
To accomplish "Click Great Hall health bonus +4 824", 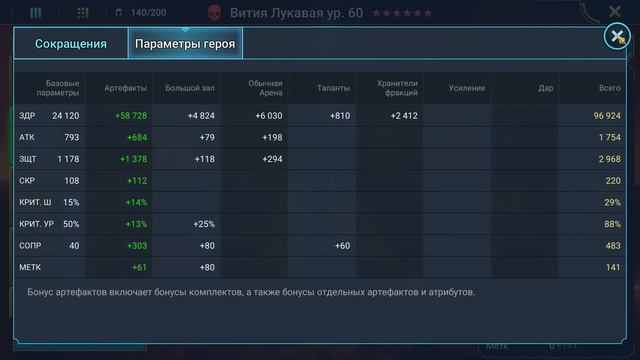I will tap(201, 116).
